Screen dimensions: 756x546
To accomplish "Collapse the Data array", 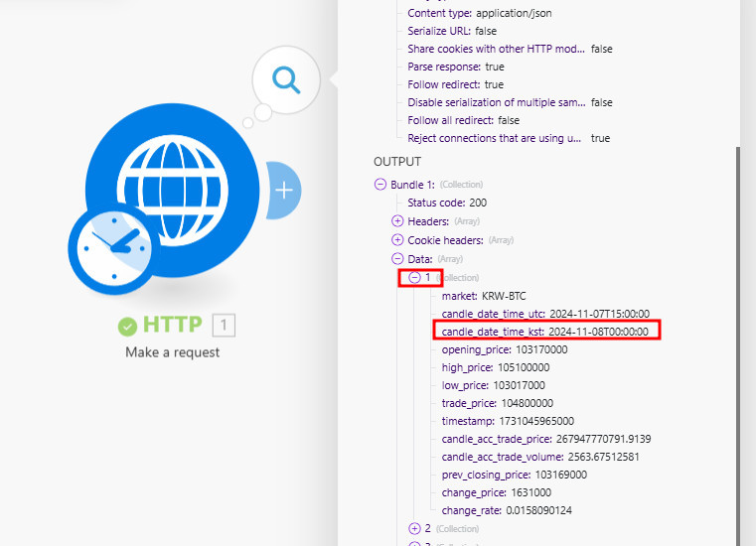I will point(397,259).
